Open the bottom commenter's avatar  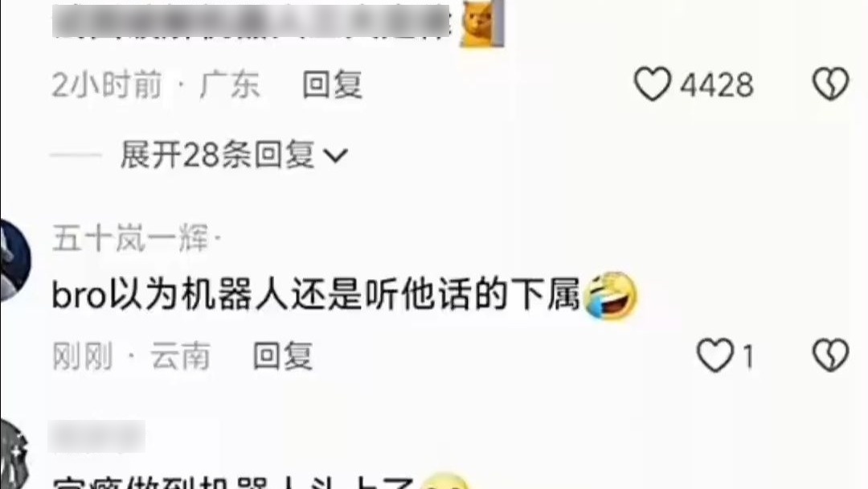click(x=14, y=454)
